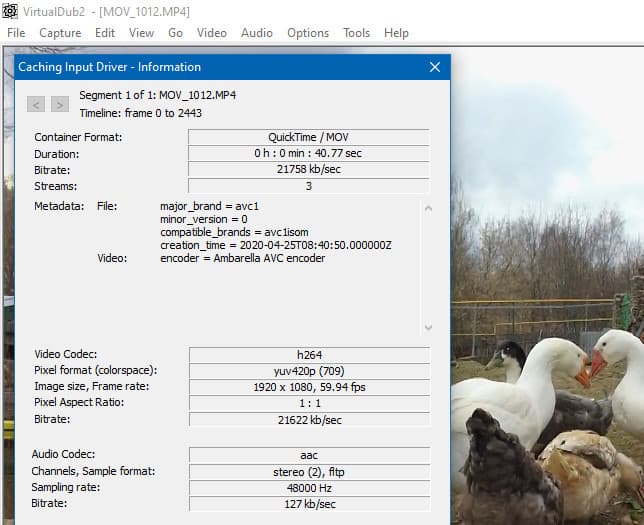Go to previous segment with < button
The width and height of the screenshot is (644, 525).
[36, 104]
